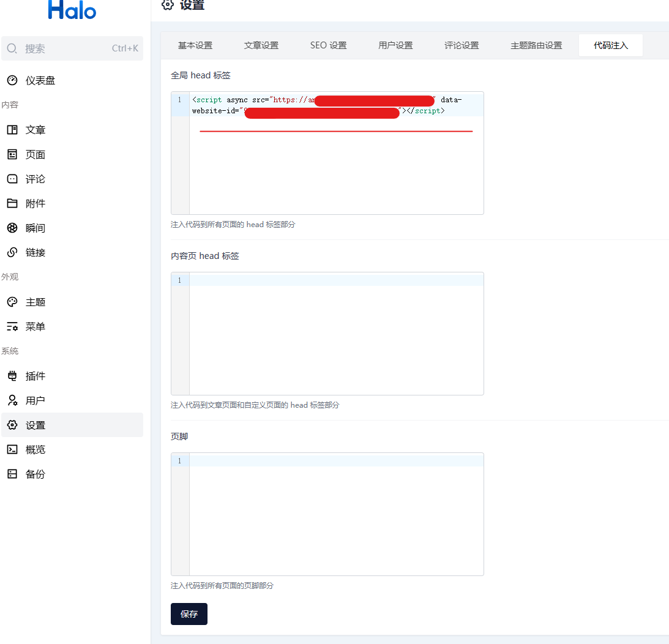
Task: Click the 附件 attachments folder icon
Action: tap(12, 204)
